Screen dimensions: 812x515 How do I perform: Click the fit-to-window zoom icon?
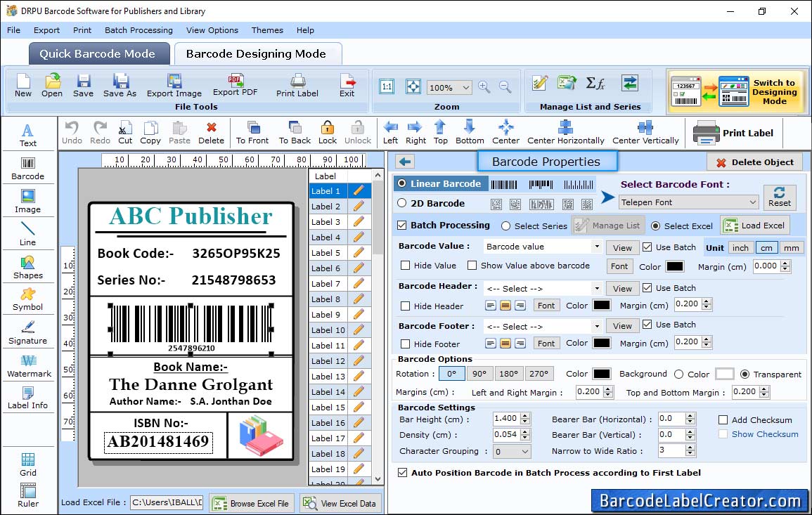pyautogui.click(x=413, y=86)
